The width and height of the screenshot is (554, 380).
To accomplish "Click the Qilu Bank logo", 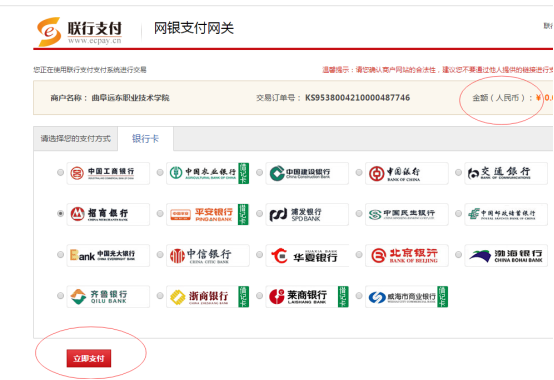I will [x=108, y=296].
